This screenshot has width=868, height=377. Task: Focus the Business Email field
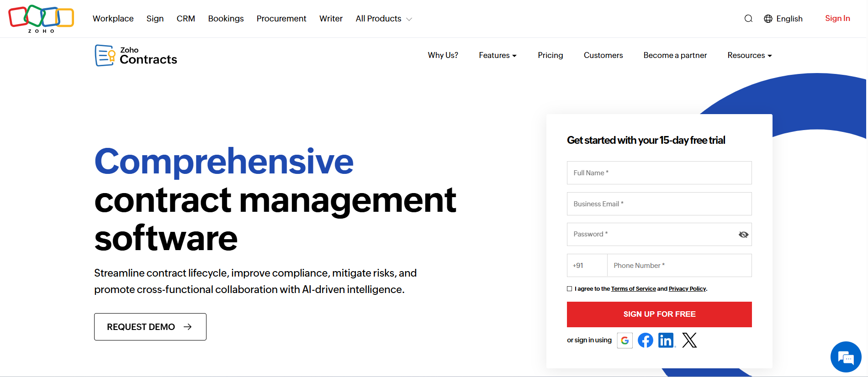pyautogui.click(x=659, y=204)
